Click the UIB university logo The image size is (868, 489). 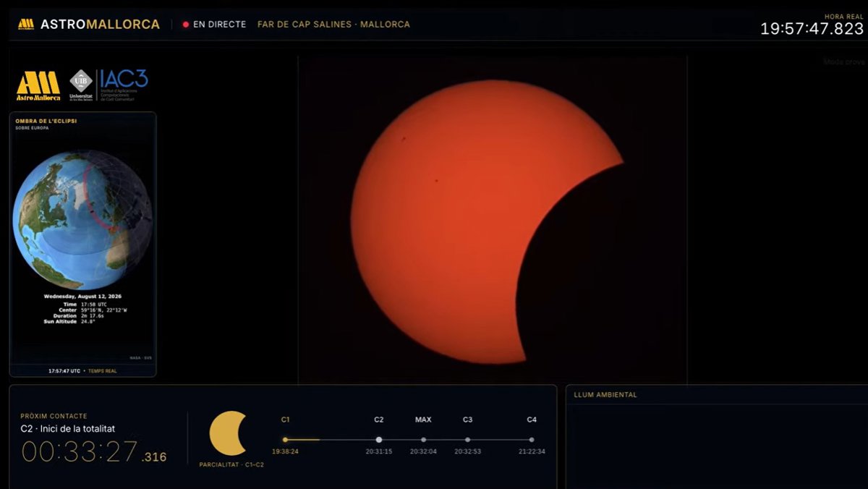tap(80, 85)
